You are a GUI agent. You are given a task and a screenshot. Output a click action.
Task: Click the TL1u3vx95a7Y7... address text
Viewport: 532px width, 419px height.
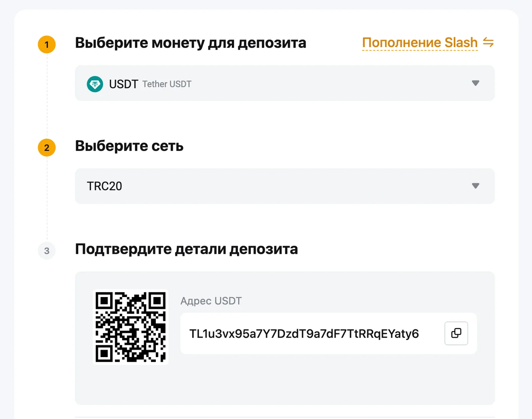point(304,334)
